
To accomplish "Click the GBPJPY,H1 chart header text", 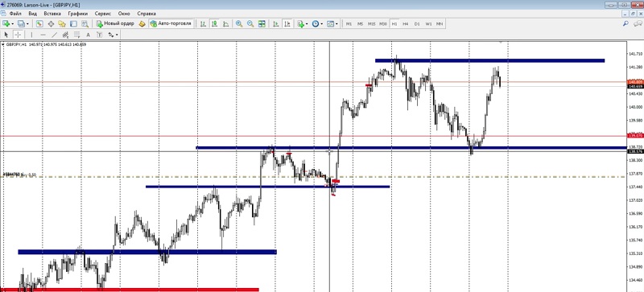I will tap(16, 44).
